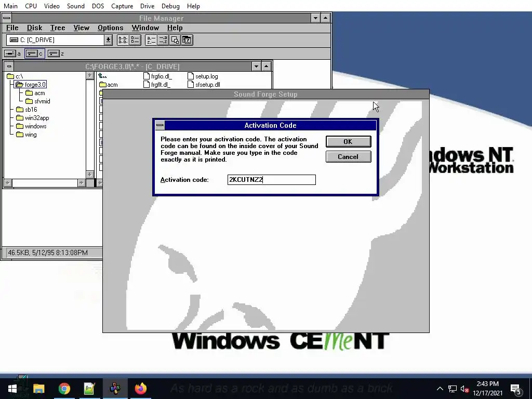Cancel the Activation Code dialog

tap(349, 157)
